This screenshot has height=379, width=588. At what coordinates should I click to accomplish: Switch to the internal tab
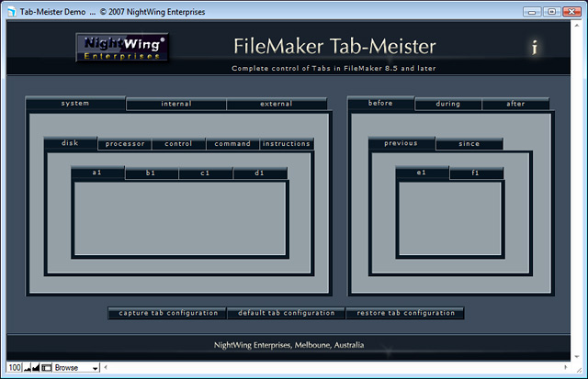[176, 104]
